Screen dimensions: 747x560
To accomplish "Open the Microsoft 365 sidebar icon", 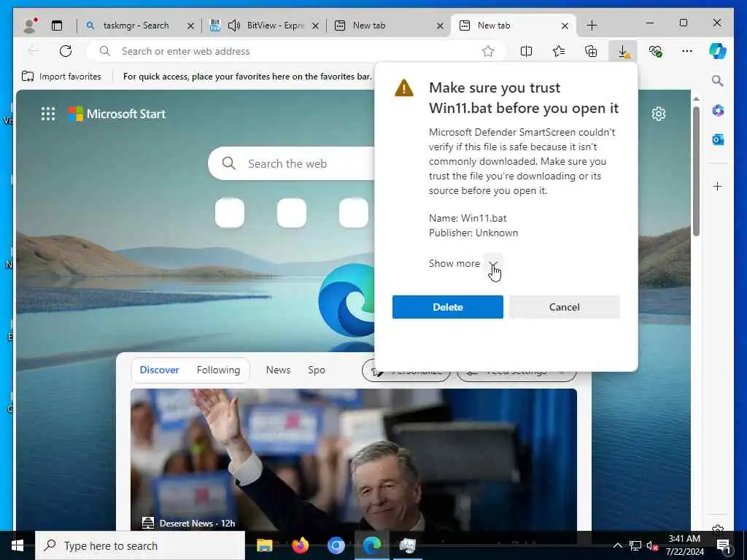I will (718, 111).
